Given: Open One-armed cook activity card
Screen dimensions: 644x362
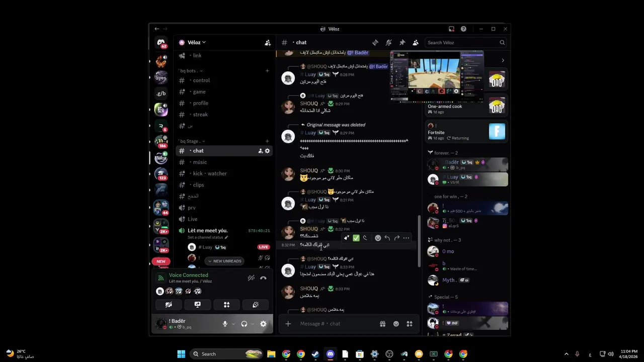Looking at the screenshot, I should click(x=466, y=106).
